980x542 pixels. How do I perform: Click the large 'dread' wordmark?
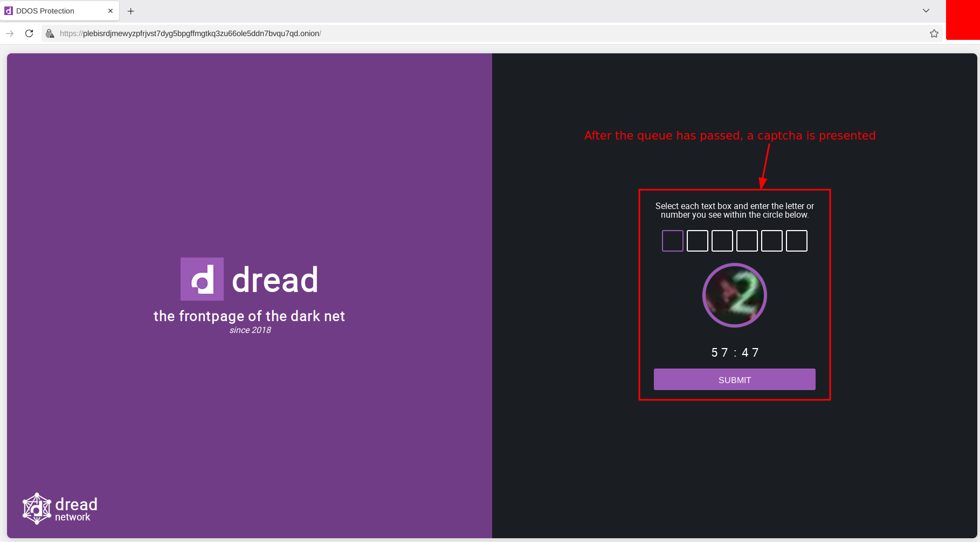coord(275,280)
